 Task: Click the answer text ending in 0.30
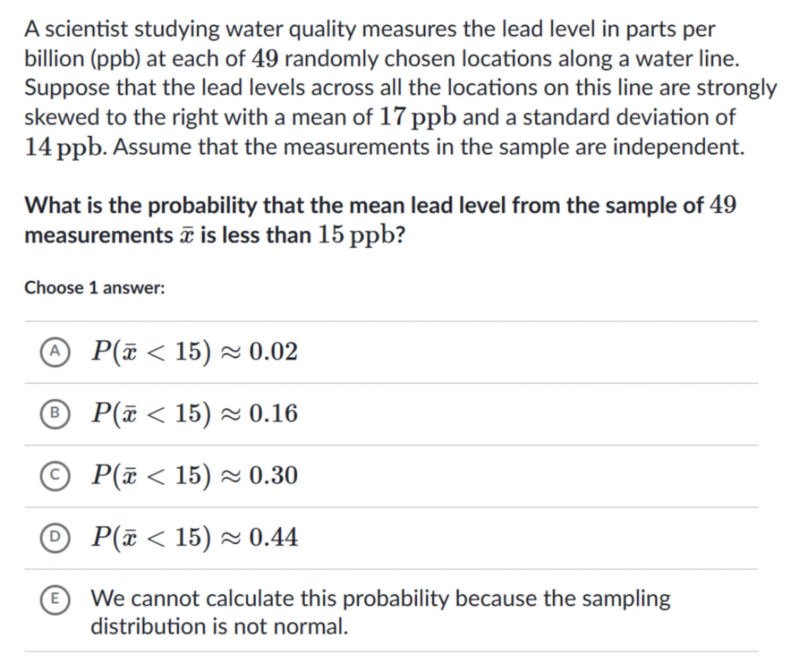pyautogui.click(x=194, y=475)
